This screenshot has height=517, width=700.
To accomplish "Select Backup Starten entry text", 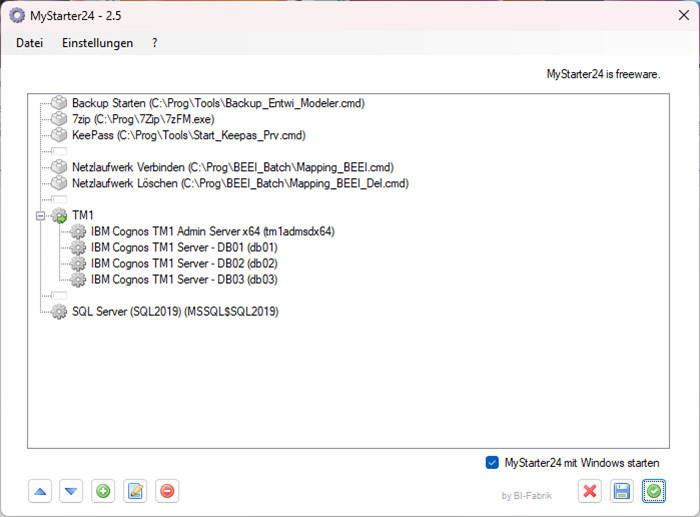I will pyautogui.click(x=218, y=103).
